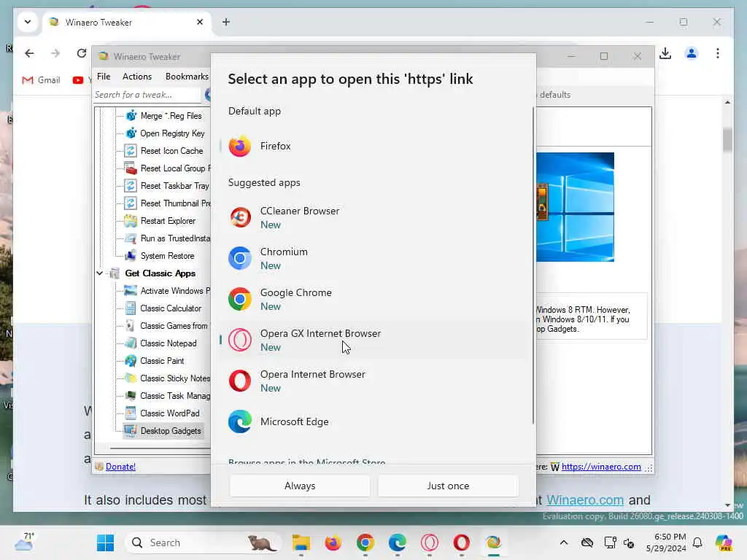This screenshot has height=560, width=747.
Task: Add a new browser tab
Action: coord(226,22)
